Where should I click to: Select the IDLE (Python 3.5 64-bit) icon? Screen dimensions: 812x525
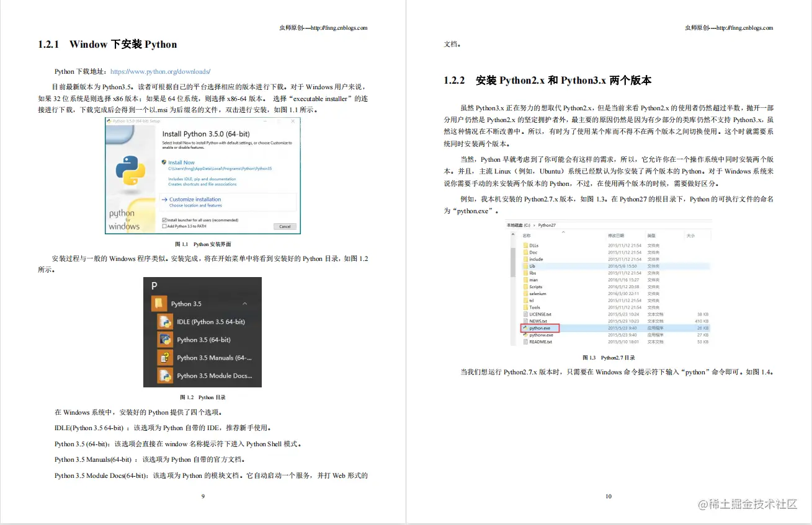[166, 321]
